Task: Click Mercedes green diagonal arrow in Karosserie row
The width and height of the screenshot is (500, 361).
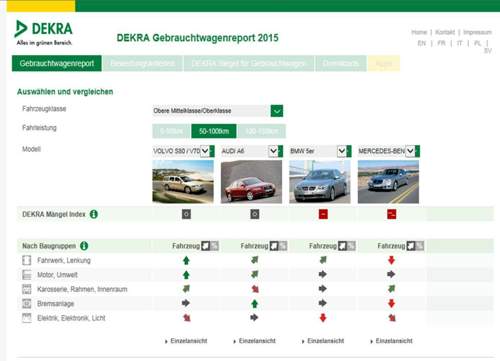Action: pyautogui.click(x=392, y=289)
